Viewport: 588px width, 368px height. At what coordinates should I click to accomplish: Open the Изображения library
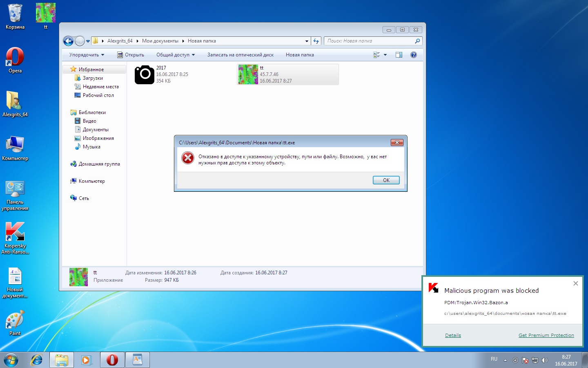(x=98, y=138)
